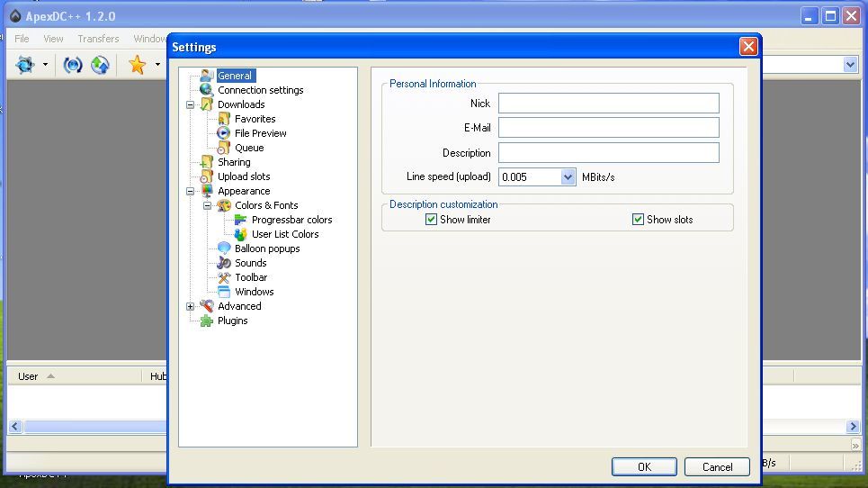868x488 pixels.
Task: Click the Upload slots icon
Action: click(207, 176)
